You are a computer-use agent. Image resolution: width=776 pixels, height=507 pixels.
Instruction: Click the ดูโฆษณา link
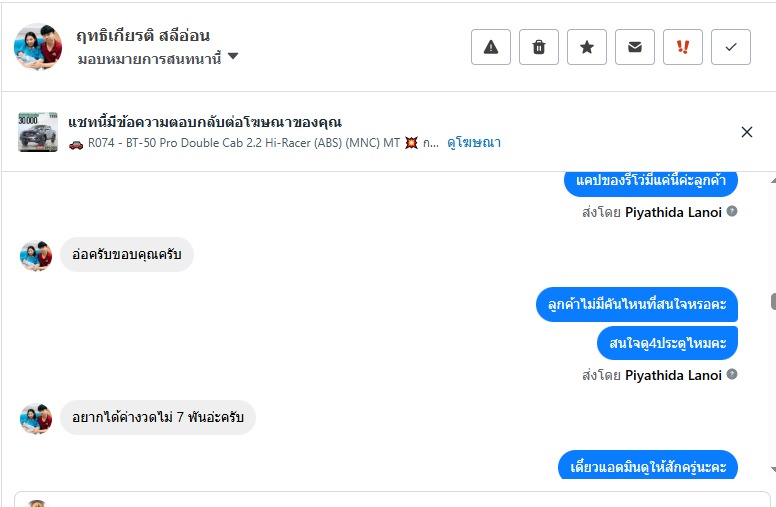click(474, 143)
